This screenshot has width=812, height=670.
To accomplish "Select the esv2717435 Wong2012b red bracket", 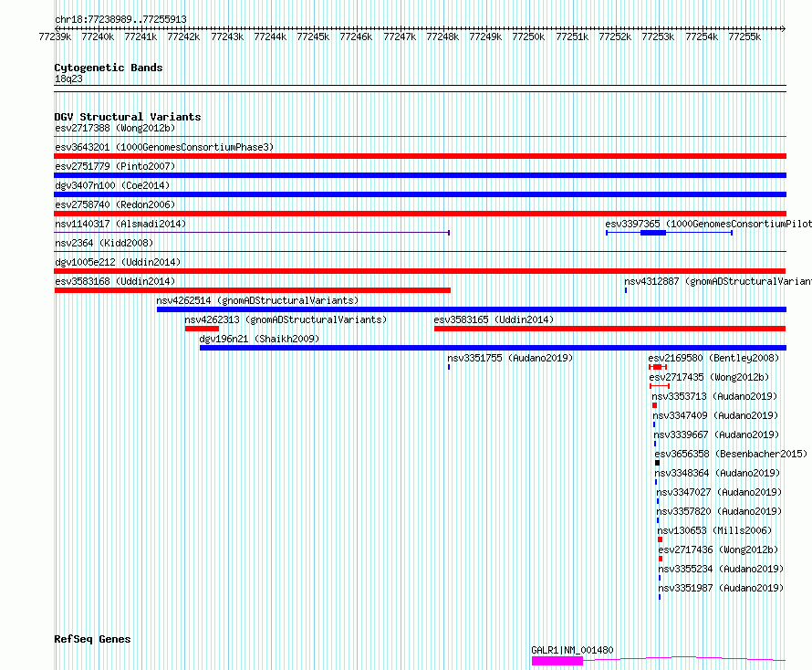I will pyautogui.click(x=660, y=386).
